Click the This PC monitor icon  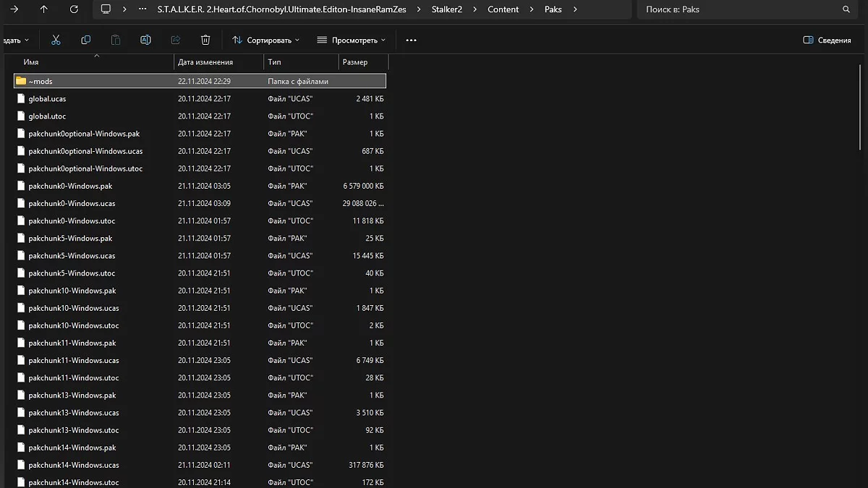(x=106, y=9)
